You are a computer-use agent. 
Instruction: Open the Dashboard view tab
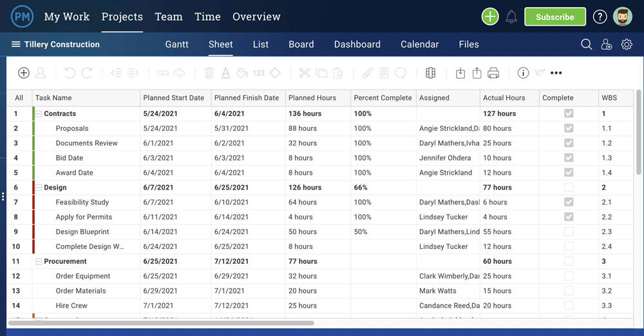(357, 44)
